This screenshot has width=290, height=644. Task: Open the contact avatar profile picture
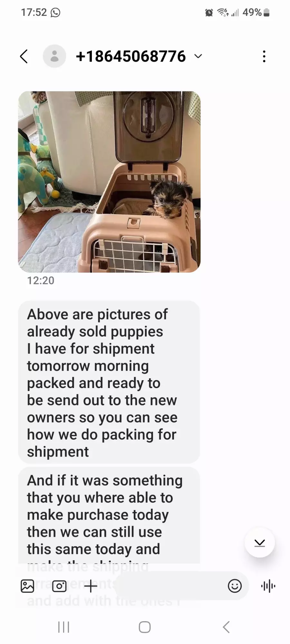pos(54,56)
